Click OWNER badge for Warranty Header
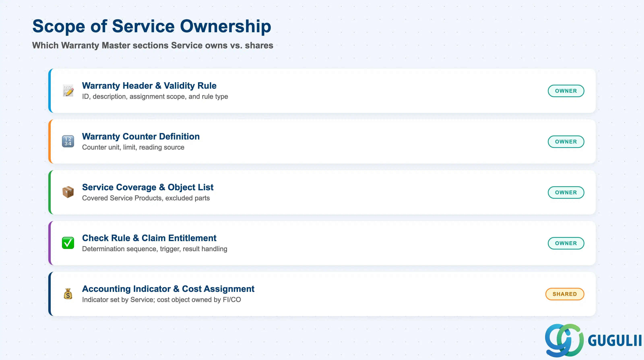The image size is (644, 360). click(566, 91)
